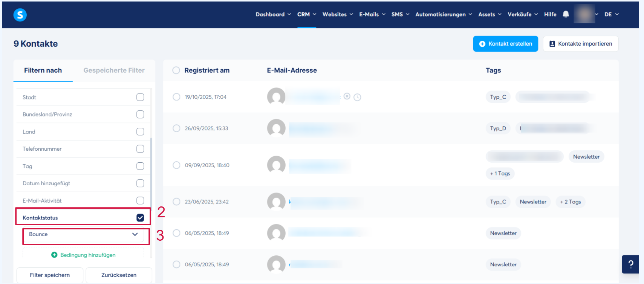Open the Hilfe menu item
The width and height of the screenshot is (644, 284).
[x=550, y=14]
